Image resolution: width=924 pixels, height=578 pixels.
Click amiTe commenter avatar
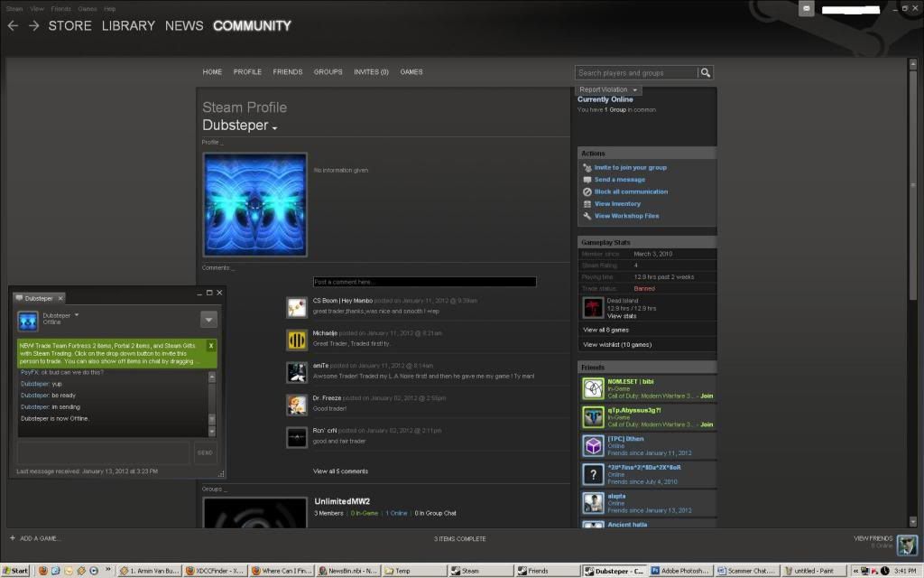point(296,373)
